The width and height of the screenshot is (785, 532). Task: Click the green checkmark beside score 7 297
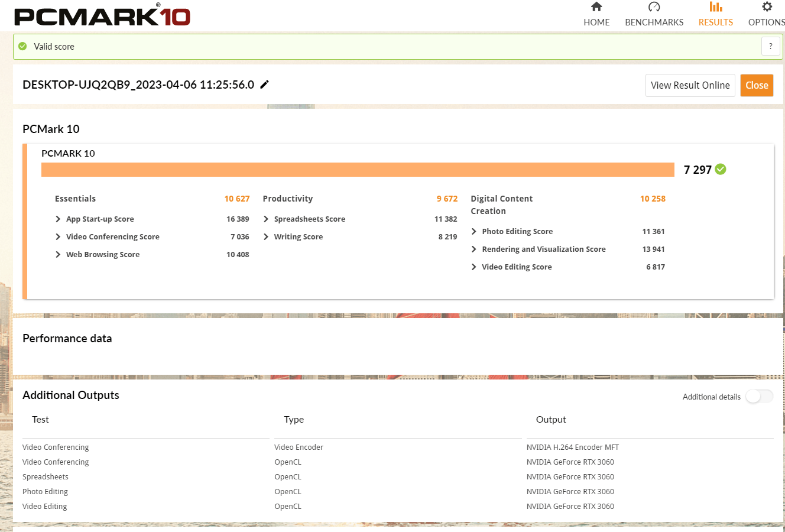(x=721, y=170)
